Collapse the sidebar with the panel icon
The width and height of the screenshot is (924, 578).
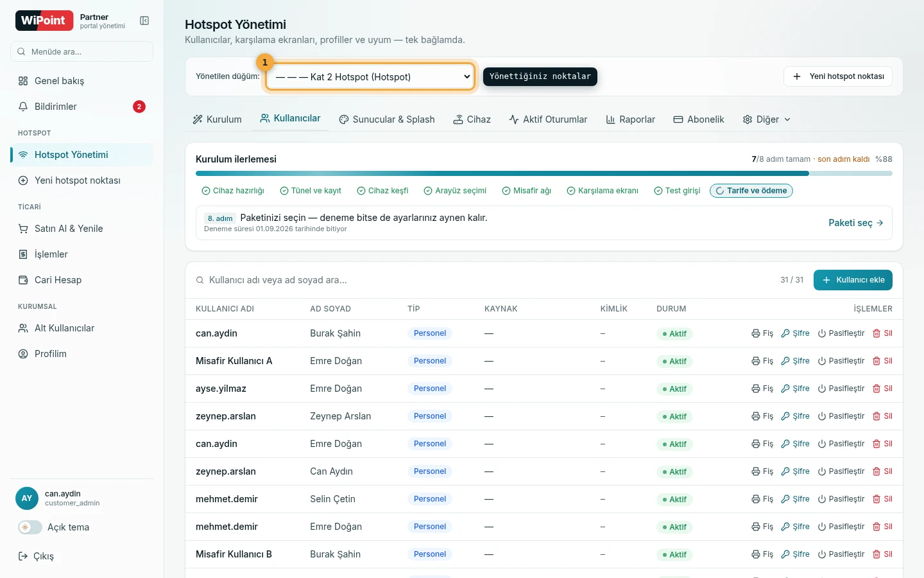pyautogui.click(x=144, y=21)
